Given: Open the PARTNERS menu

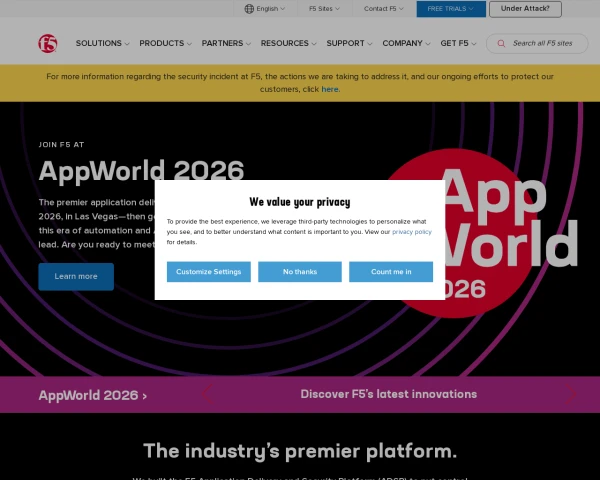Looking at the screenshot, I should tap(226, 44).
